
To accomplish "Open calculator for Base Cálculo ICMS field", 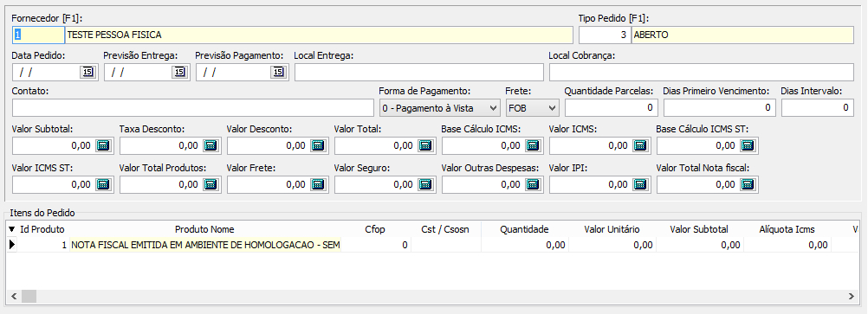I will [x=533, y=145].
